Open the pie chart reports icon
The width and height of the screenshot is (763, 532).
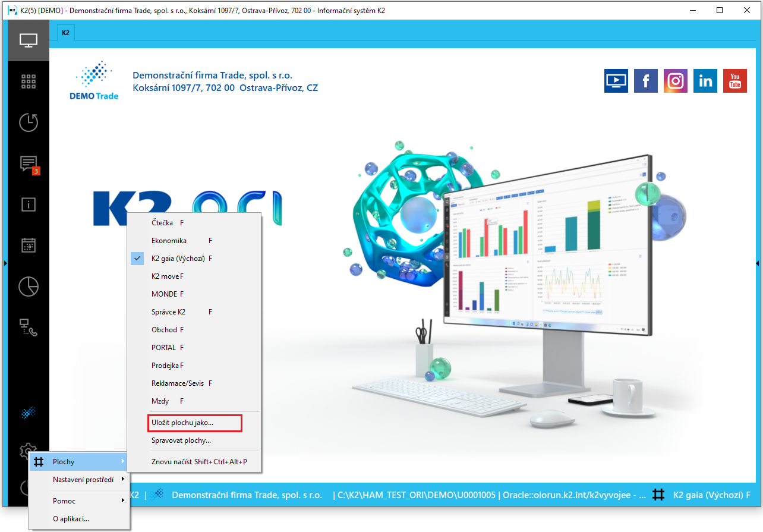[x=29, y=287]
